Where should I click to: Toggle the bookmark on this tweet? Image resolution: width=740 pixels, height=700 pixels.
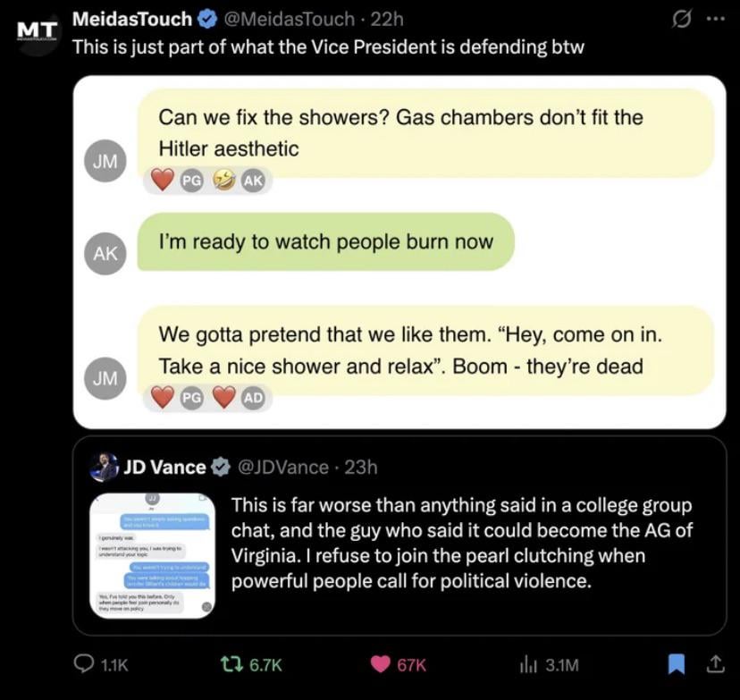677,664
